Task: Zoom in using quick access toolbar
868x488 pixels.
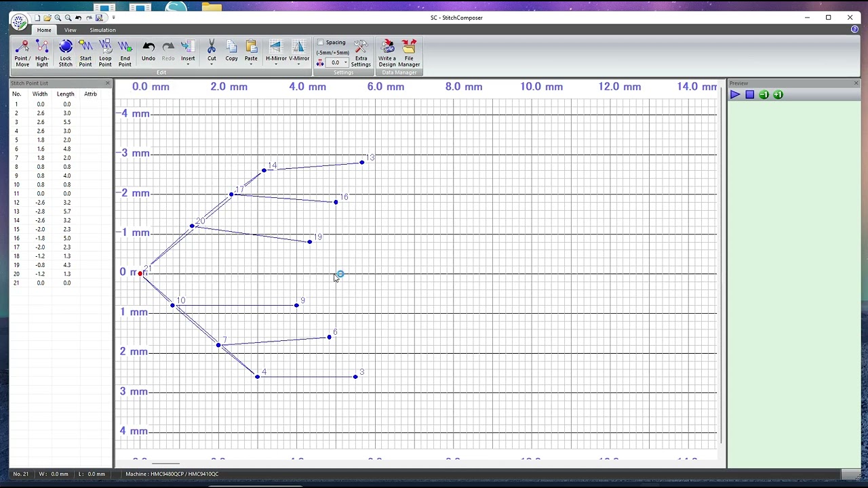Action: point(58,18)
